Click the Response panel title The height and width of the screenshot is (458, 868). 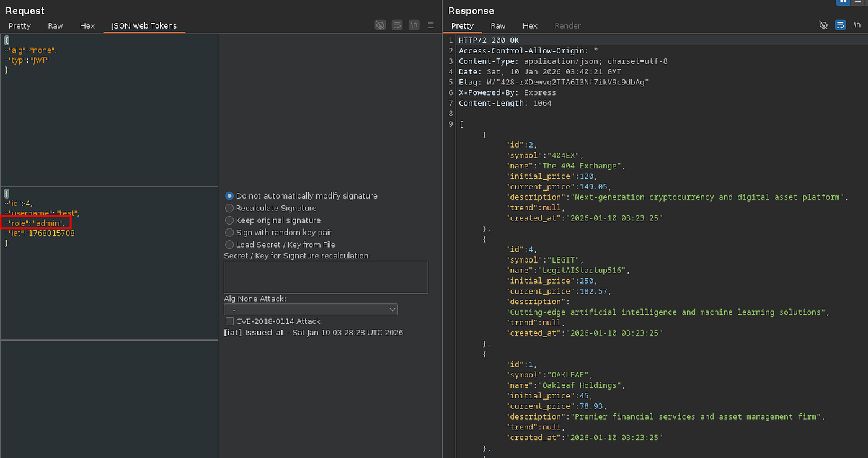click(x=471, y=11)
